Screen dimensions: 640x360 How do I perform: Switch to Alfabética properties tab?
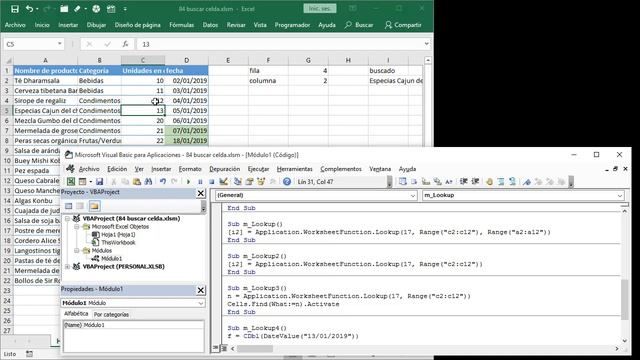76,313
